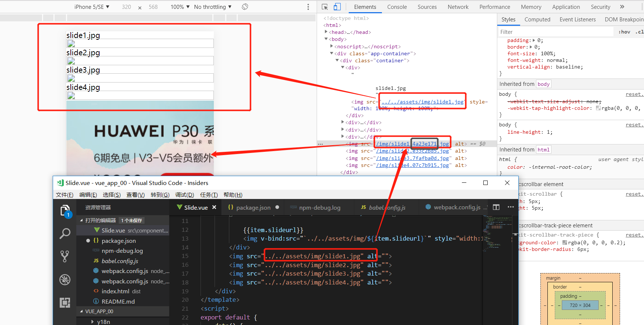Open the 查看(V) menu in VS Code

click(135, 195)
